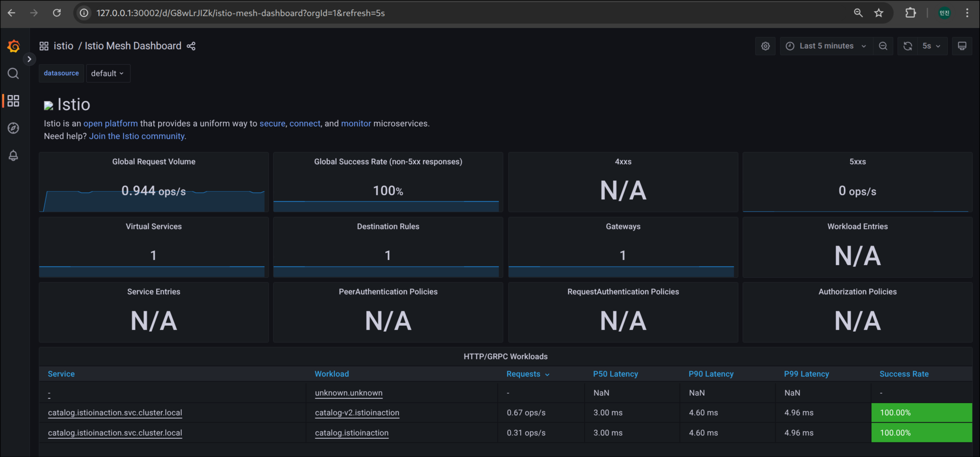The height and width of the screenshot is (457, 980).
Task: Open the search dashboards icon in sidebar
Action: pos(13,74)
